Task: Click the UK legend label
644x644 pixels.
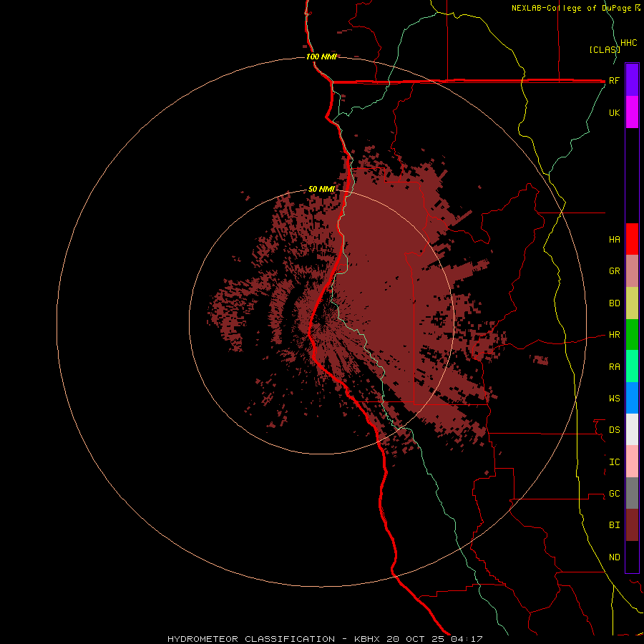Action: [614, 112]
